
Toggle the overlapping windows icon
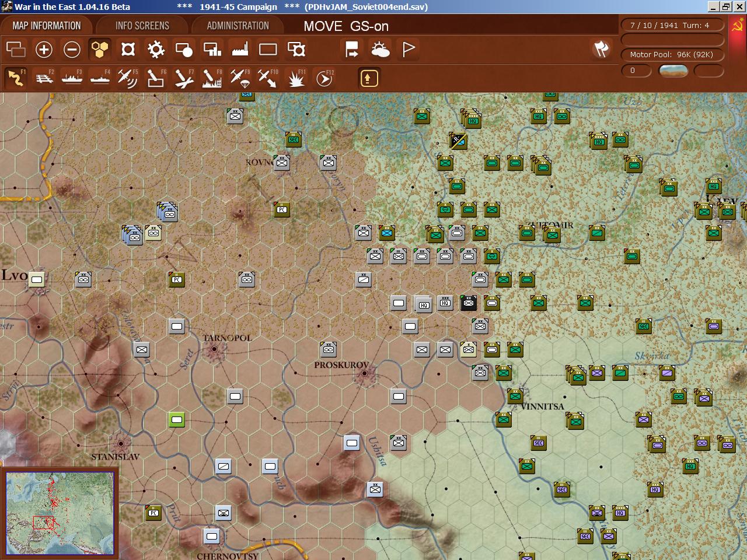click(16, 50)
